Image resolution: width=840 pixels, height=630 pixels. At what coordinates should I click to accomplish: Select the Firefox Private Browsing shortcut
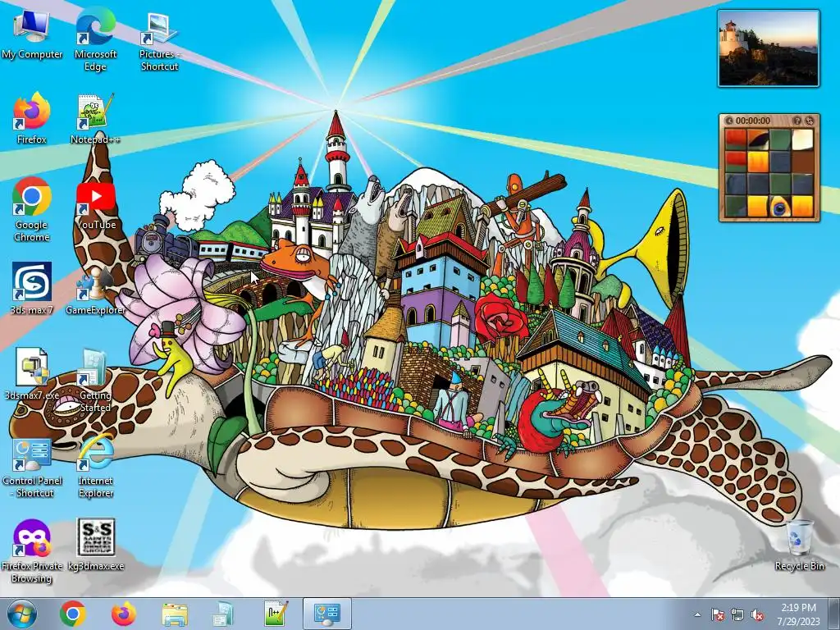32,552
